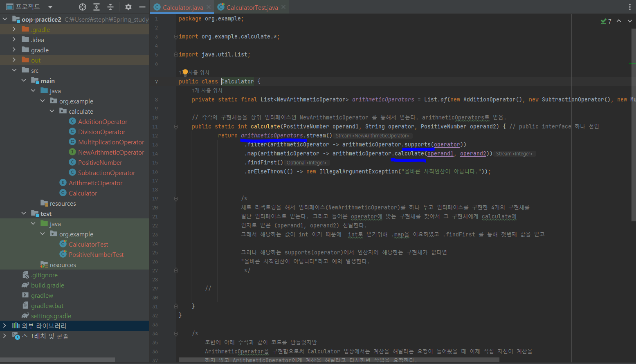Click ArithmeticOperator enum icon in tree
The image size is (636, 364).
pos(63,182)
